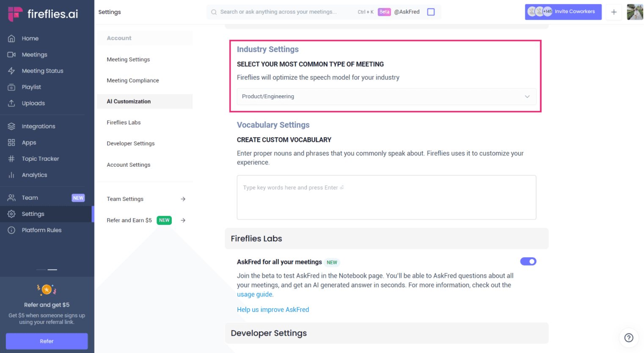Open the Topic Tracker section
644x353 pixels.
pyautogui.click(x=40, y=158)
